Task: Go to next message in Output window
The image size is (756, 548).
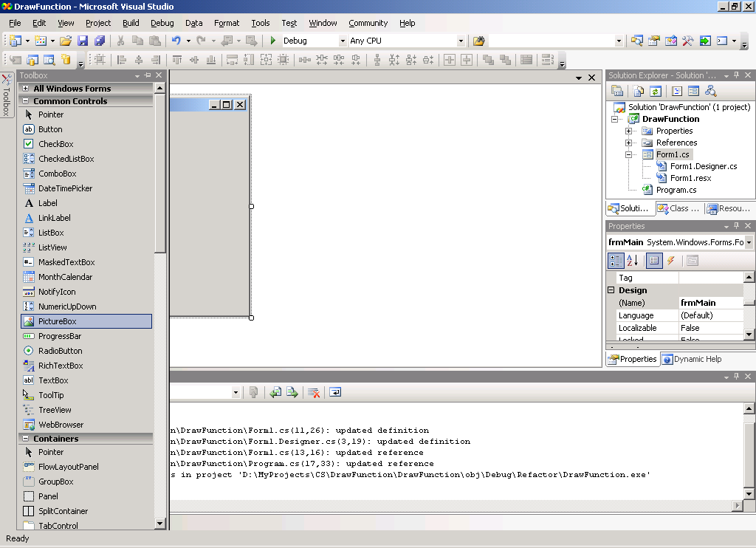Action: 292,393
